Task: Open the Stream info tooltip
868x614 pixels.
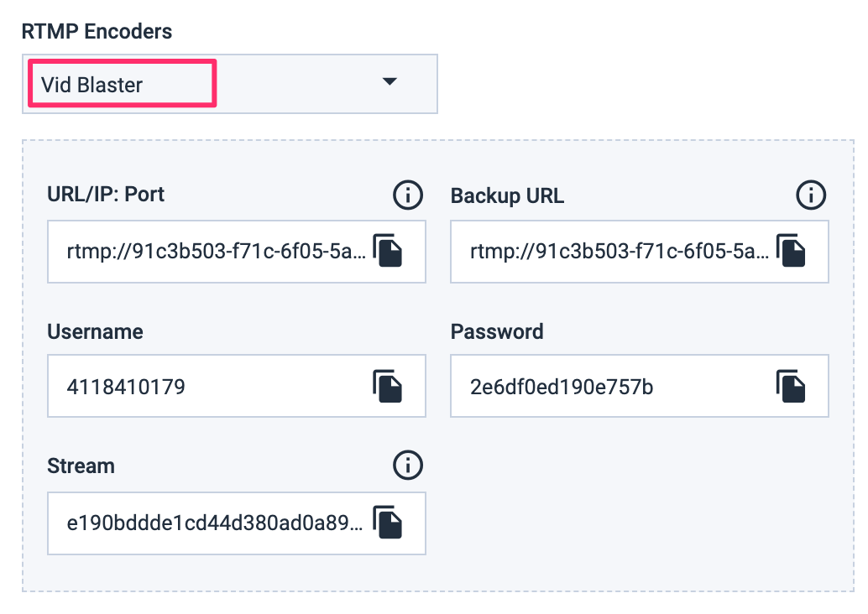Action: click(x=408, y=466)
